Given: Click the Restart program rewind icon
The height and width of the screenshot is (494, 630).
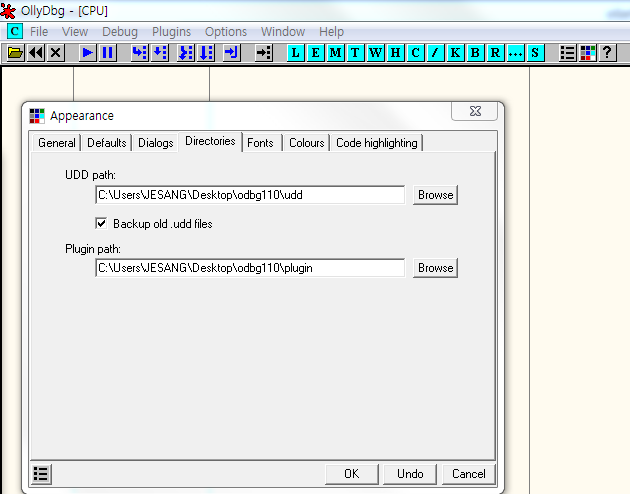Looking at the screenshot, I should point(36,53).
